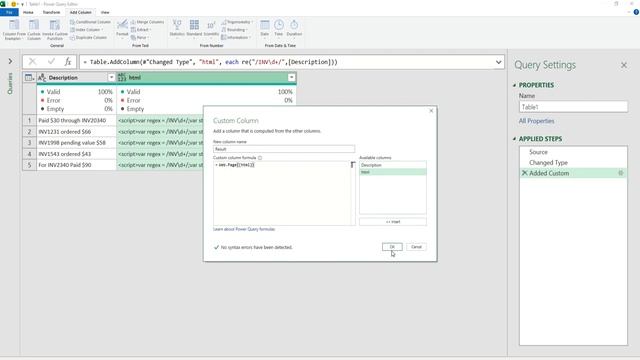The image size is (640, 360).
Task: Switch to the View tab
Action: [105, 12]
